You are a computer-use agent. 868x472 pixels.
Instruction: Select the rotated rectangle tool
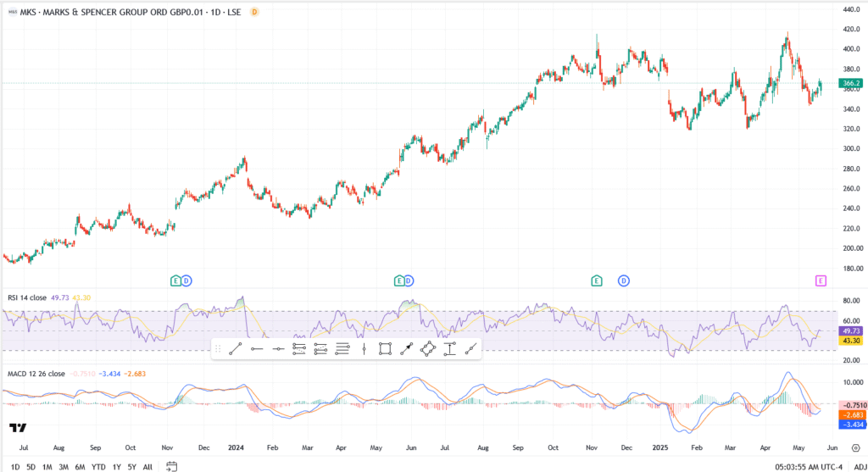[428, 348]
